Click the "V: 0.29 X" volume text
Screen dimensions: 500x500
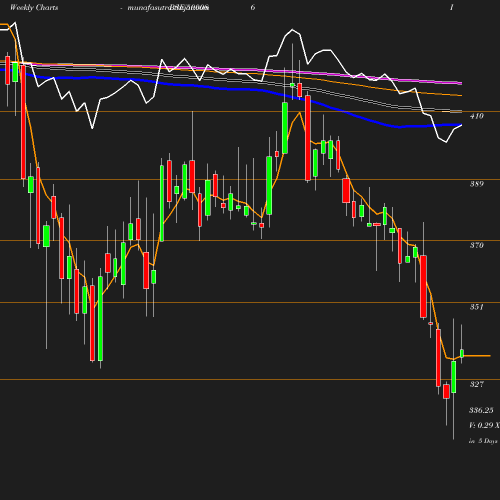coord(484,425)
